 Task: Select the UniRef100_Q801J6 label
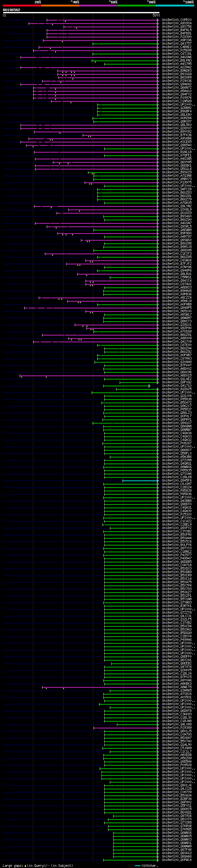click(x=177, y=785)
